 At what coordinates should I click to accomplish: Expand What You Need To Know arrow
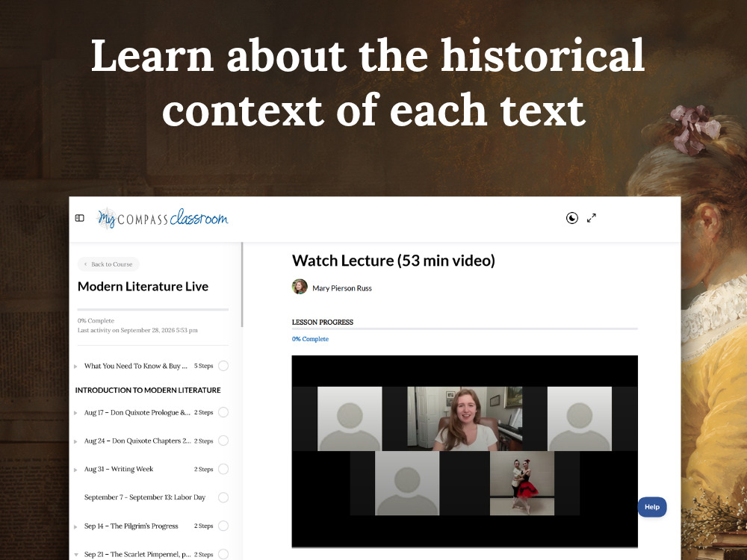coord(75,366)
